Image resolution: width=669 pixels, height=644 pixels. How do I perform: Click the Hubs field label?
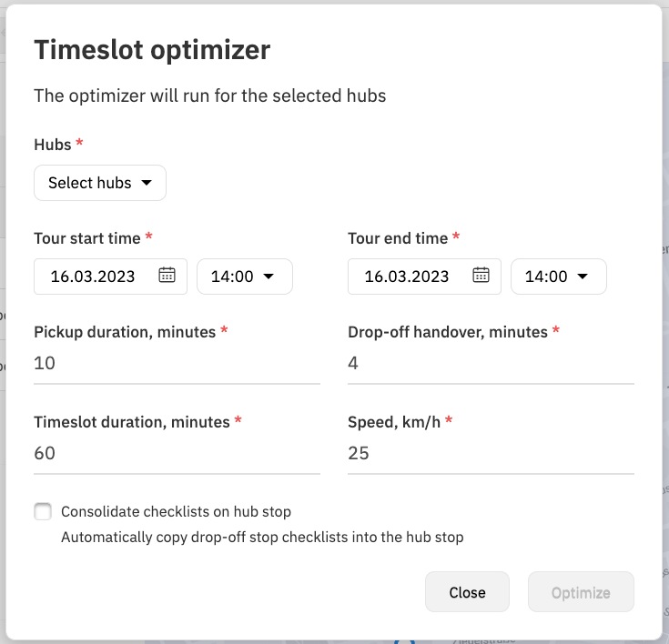click(53, 145)
